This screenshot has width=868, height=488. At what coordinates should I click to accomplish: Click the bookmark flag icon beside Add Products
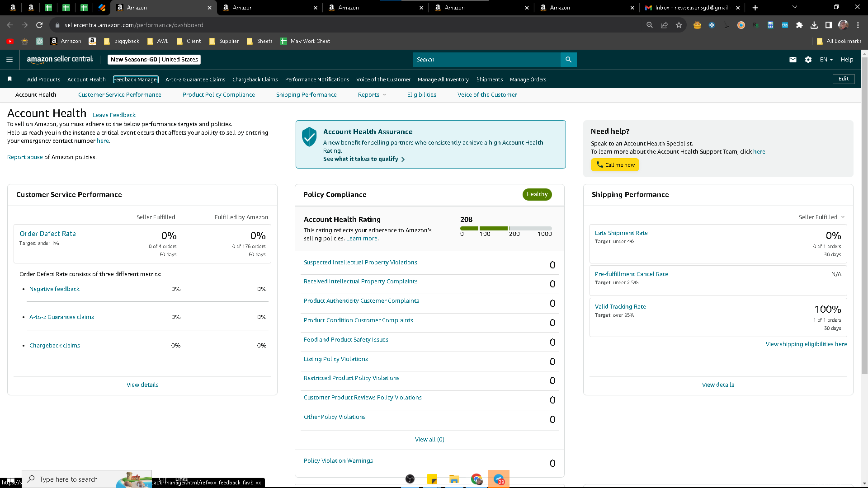point(10,79)
